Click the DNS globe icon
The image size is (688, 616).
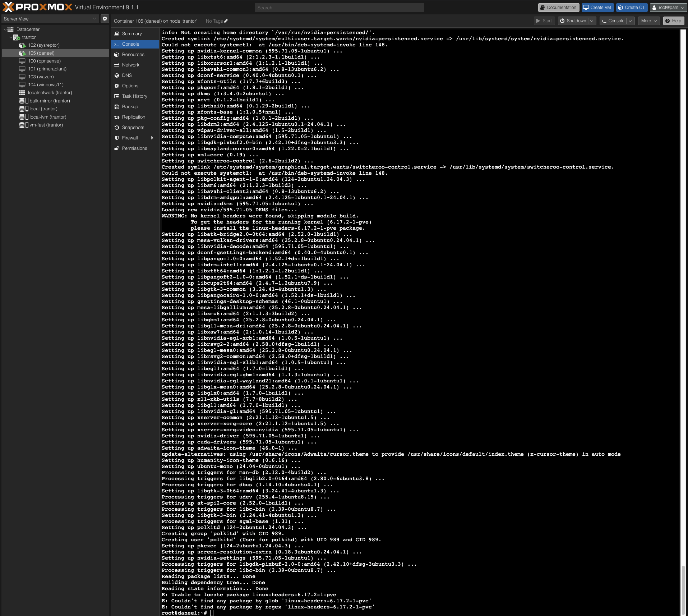click(117, 75)
